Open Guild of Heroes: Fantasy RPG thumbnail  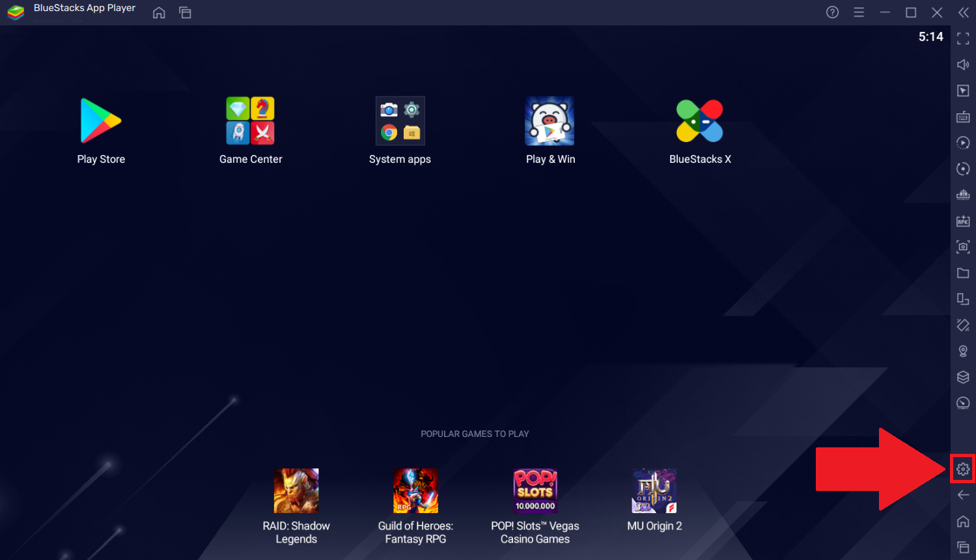pyautogui.click(x=415, y=490)
